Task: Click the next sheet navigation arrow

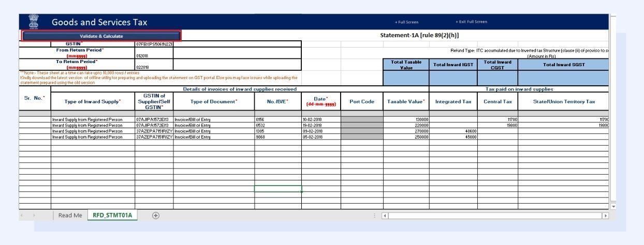Action: click(x=34, y=216)
